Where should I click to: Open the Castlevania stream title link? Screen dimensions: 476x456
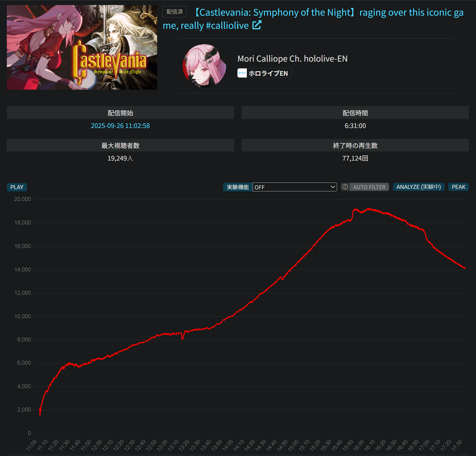tap(313, 19)
